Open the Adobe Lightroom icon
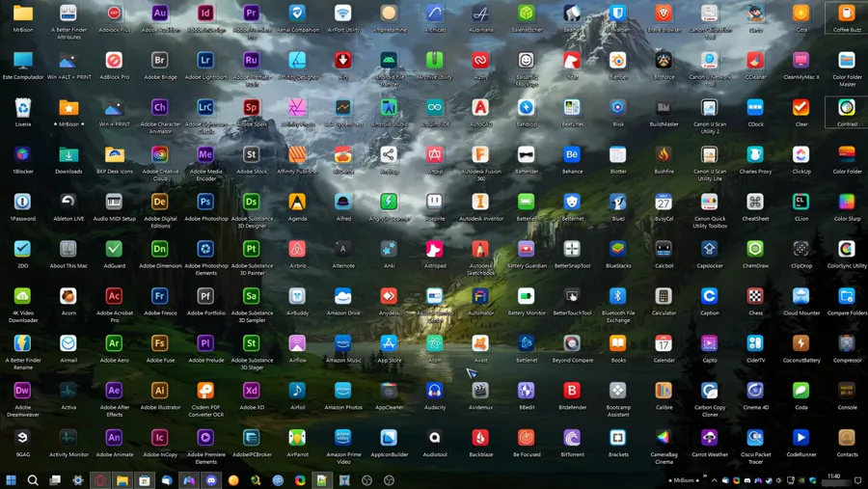 tap(205, 61)
